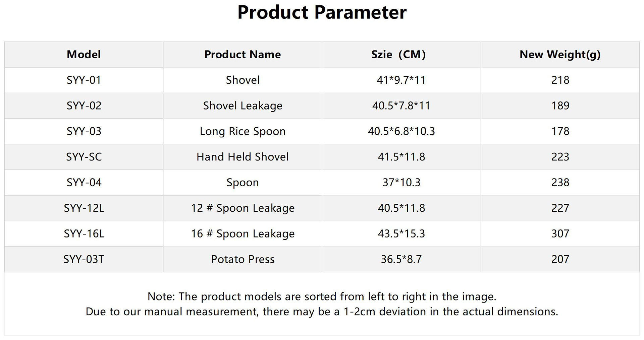Select the Shovel Leakage product name
Image resolution: width=644 pixels, height=340 pixels.
point(243,106)
